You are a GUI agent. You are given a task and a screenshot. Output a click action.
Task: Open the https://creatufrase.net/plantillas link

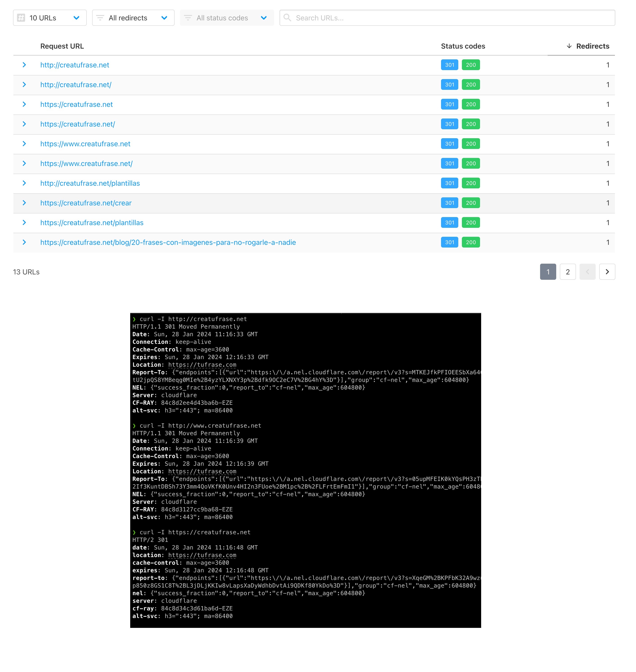click(x=92, y=222)
